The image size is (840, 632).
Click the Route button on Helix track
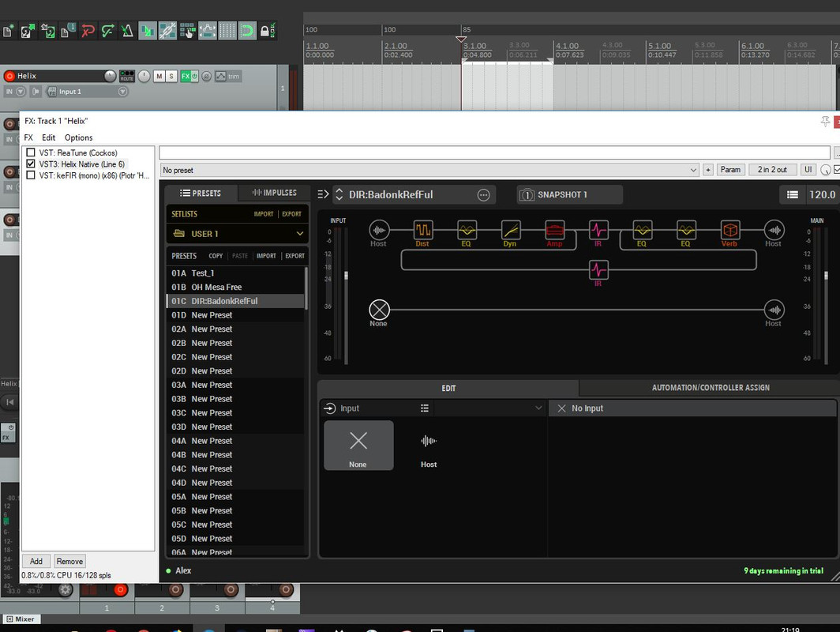[x=127, y=76]
